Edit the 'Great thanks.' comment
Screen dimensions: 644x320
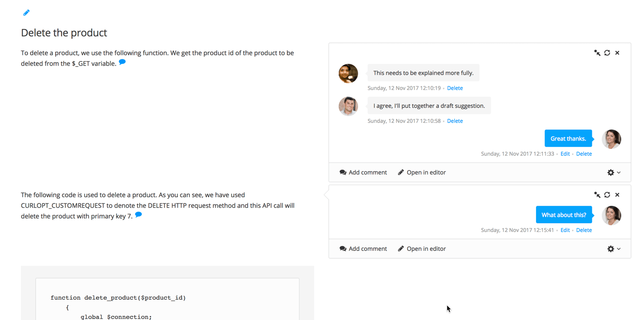[x=565, y=153]
